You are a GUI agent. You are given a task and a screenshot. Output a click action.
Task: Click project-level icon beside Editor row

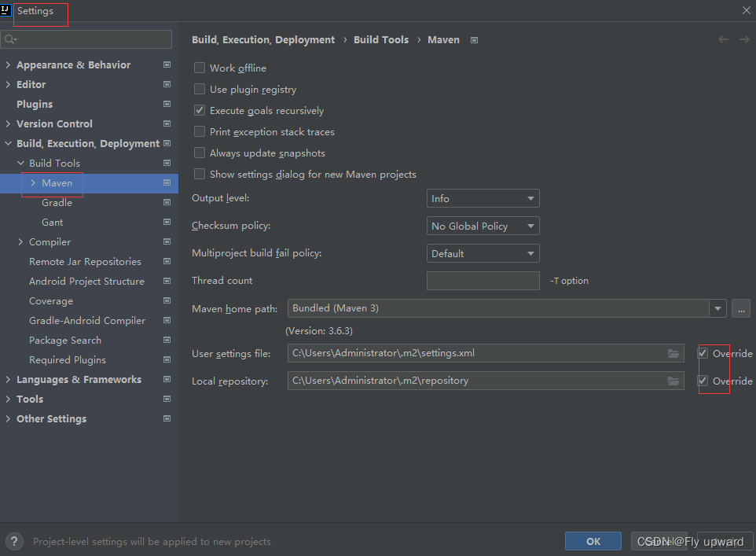(x=167, y=84)
